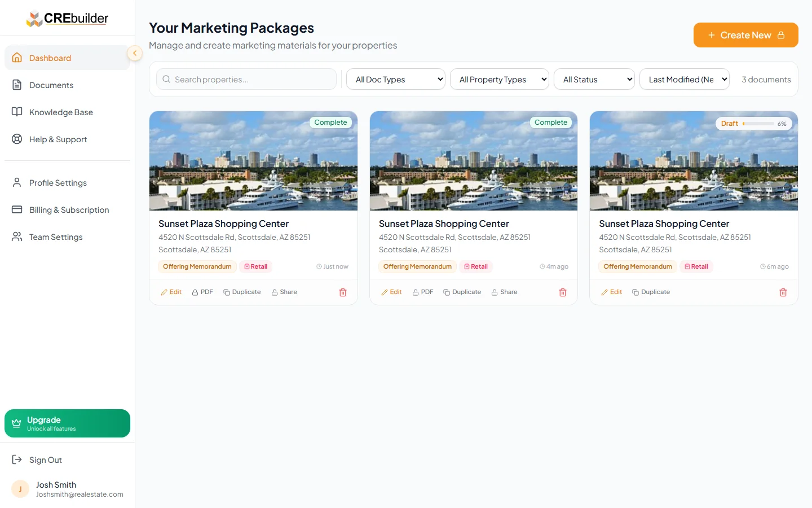Image resolution: width=812 pixels, height=508 pixels.
Task: Open the Dashboard from the sidebar
Action: pos(50,58)
